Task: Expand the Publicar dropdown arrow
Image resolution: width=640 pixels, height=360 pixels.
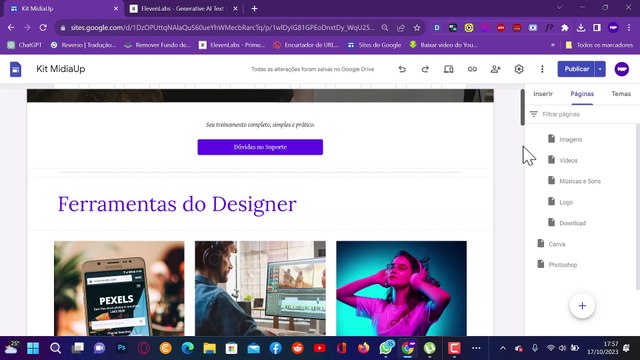Action: tap(600, 69)
